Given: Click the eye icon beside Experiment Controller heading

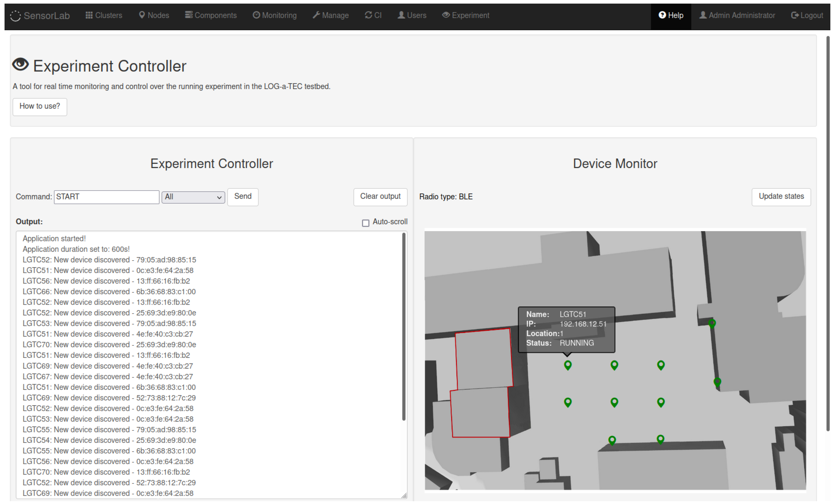Looking at the screenshot, I should coord(21,65).
